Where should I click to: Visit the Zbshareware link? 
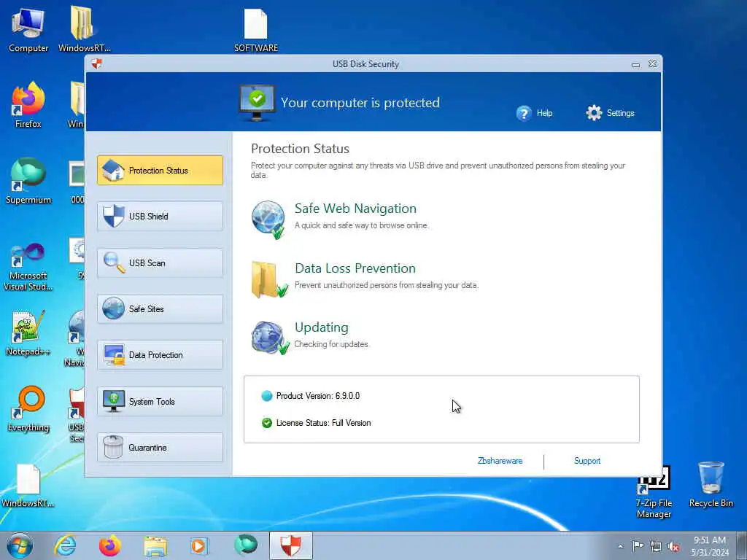(500, 461)
